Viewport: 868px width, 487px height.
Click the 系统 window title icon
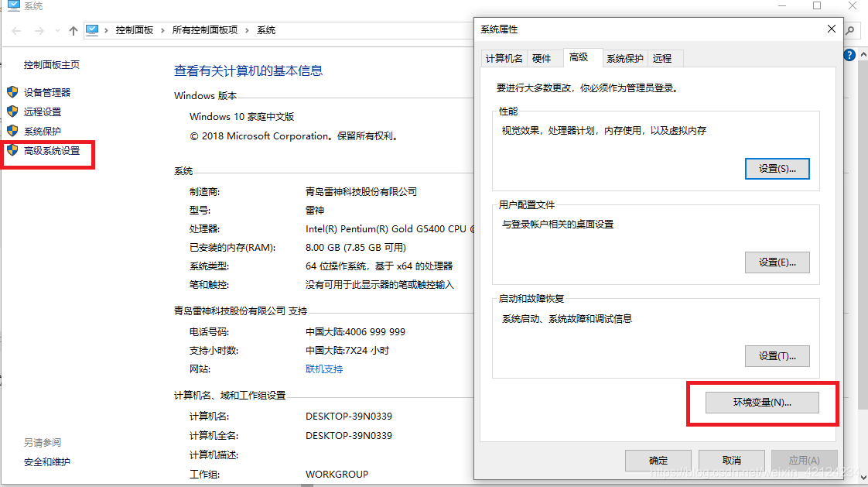[14, 6]
